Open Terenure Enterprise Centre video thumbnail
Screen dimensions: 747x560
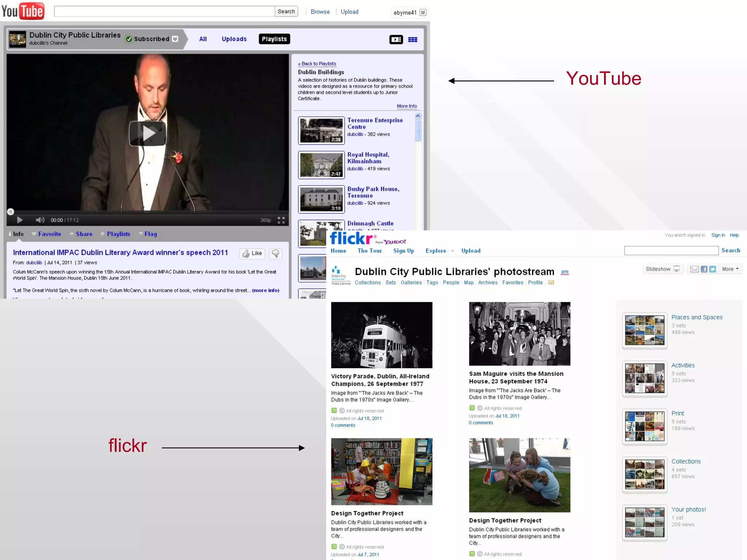[x=321, y=131]
